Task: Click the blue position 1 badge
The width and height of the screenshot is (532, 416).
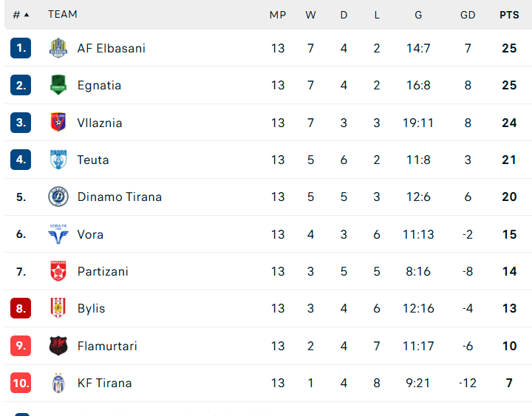Action: [21, 48]
